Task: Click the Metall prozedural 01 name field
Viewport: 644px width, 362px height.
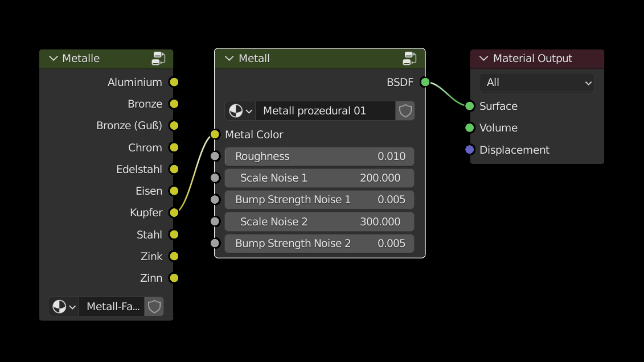Action: click(x=325, y=110)
